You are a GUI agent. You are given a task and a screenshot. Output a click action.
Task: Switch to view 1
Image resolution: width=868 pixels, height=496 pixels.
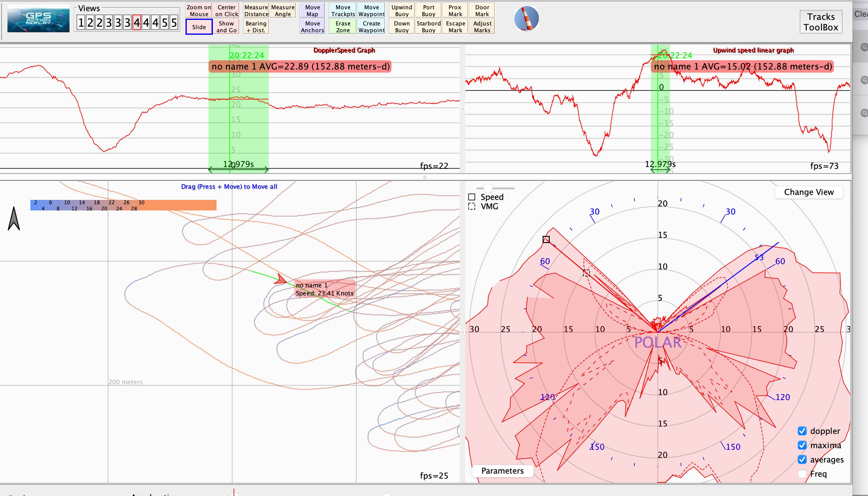(x=81, y=22)
